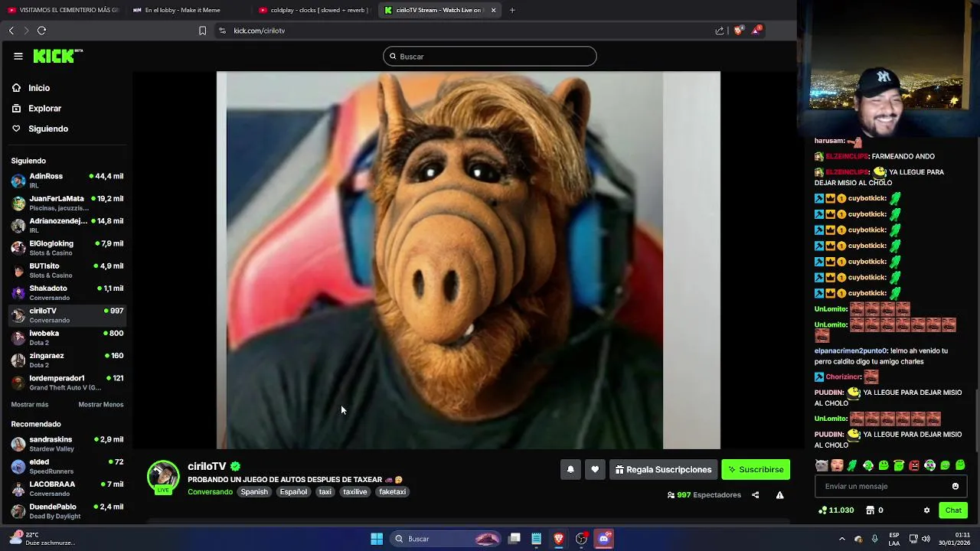Open the Conversando category link
Viewport: 980px width, 551px height.
(x=210, y=492)
